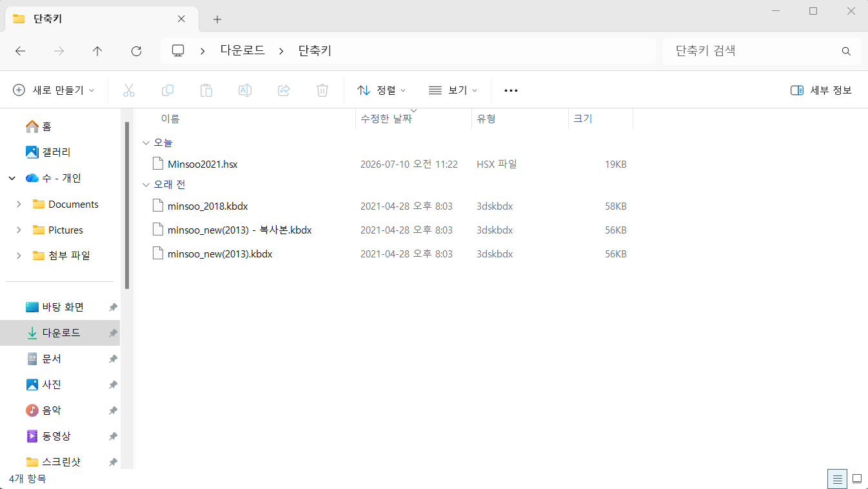Image resolution: width=868 pixels, height=489 pixels.
Task: Click the Copy icon in toolbar
Action: point(168,90)
